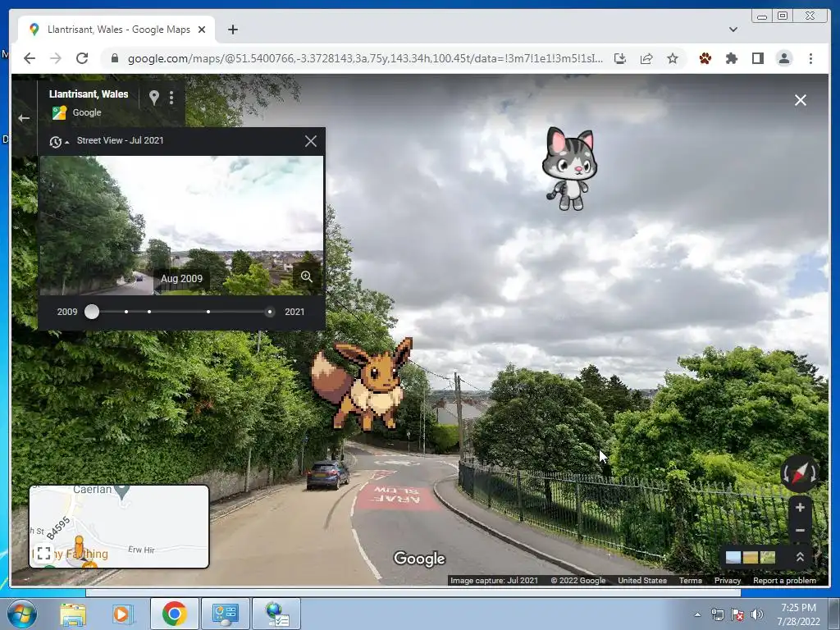Open the Street View more-options dots
This screenshot has height=630, width=840.
(x=171, y=98)
